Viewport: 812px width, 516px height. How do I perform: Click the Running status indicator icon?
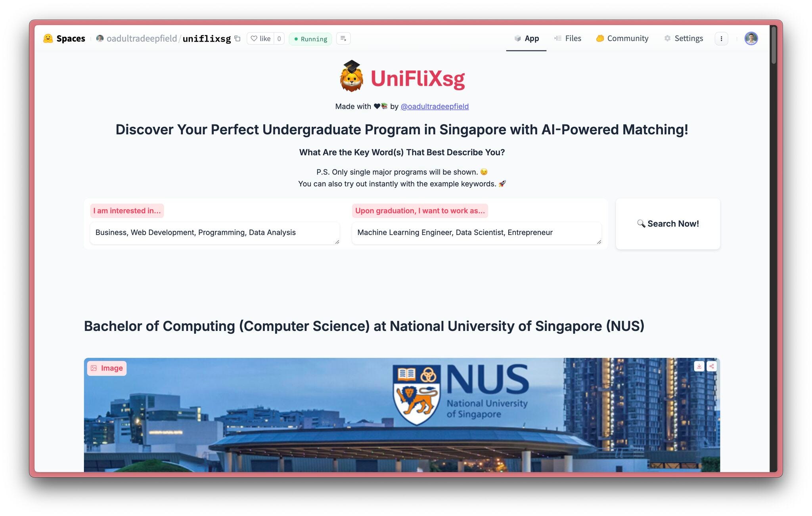pyautogui.click(x=296, y=38)
